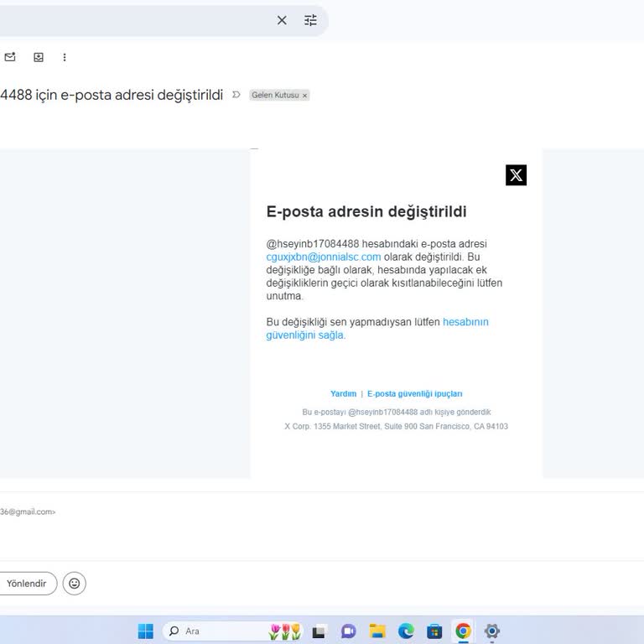Open search filter options
Image resolution: width=644 pixels, height=644 pixels.
click(x=310, y=20)
